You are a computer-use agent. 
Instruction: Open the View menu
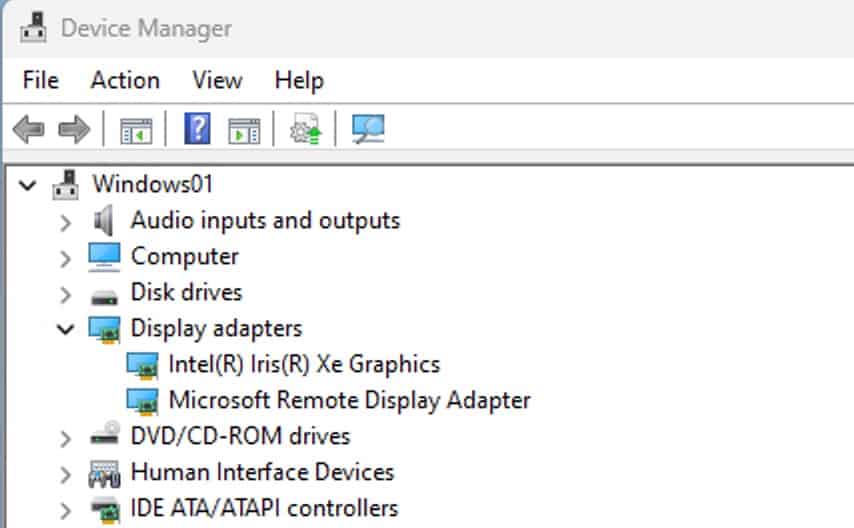tap(217, 80)
